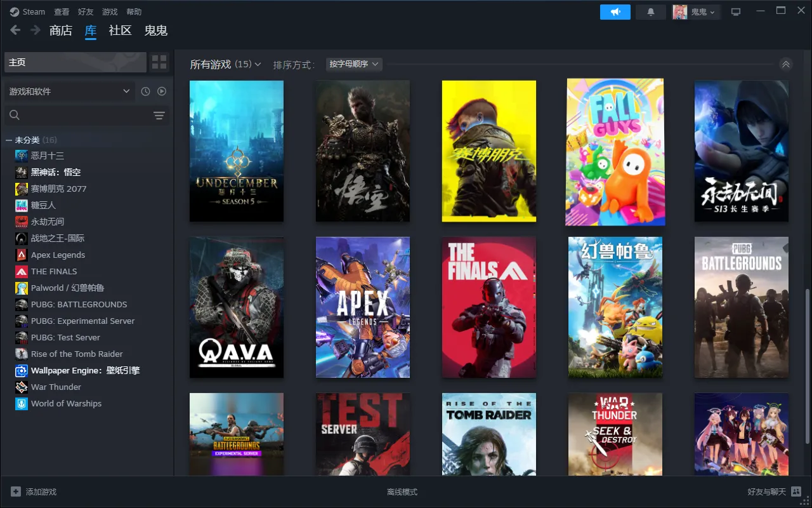Open the War Thunder Seek & Destroy cover
Image resolution: width=812 pixels, height=508 pixels.
pyautogui.click(x=615, y=434)
